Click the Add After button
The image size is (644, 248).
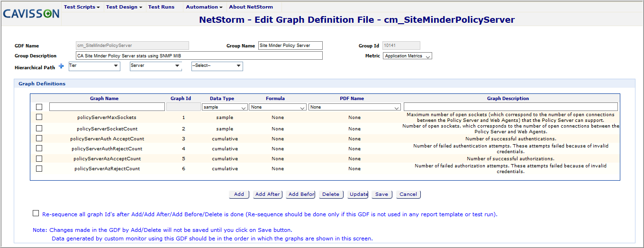tap(267, 194)
